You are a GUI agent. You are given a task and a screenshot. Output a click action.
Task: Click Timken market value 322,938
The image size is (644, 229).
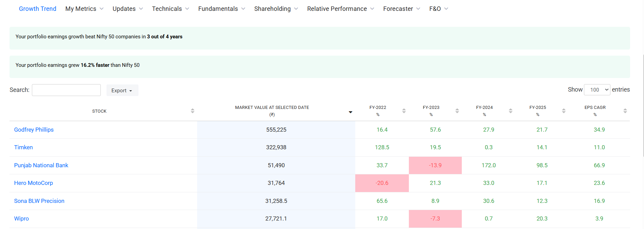[276, 147]
